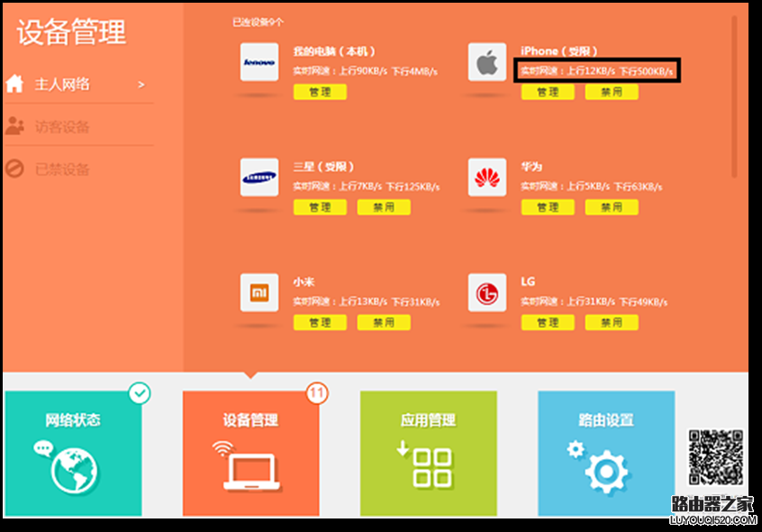
Task: Open 访客设备 in the sidebar
Action: (x=63, y=126)
